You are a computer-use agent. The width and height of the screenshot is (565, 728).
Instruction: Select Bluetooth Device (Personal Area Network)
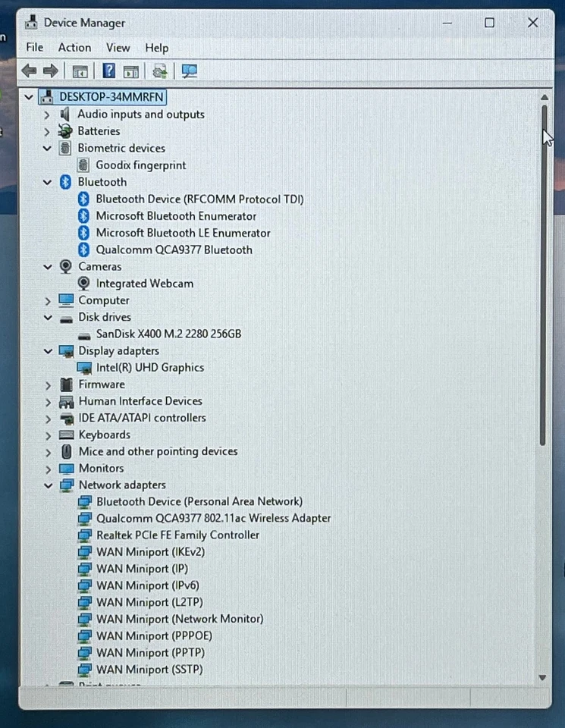(199, 501)
